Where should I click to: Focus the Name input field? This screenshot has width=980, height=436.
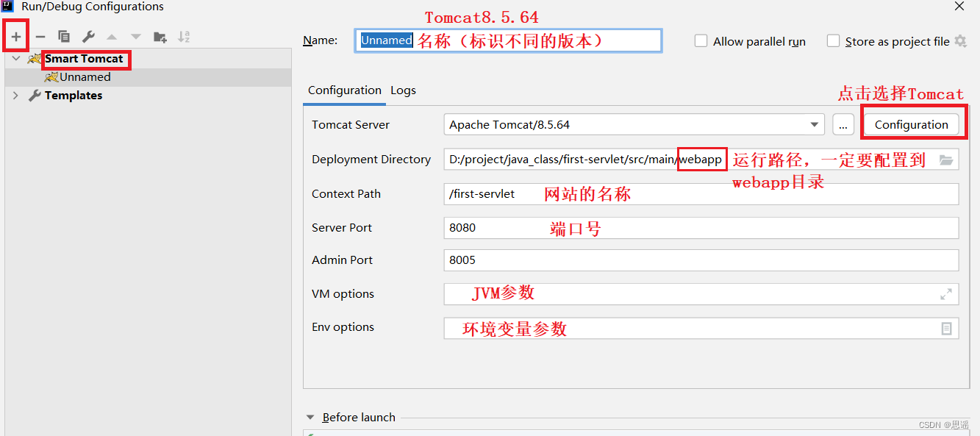[509, 41]
